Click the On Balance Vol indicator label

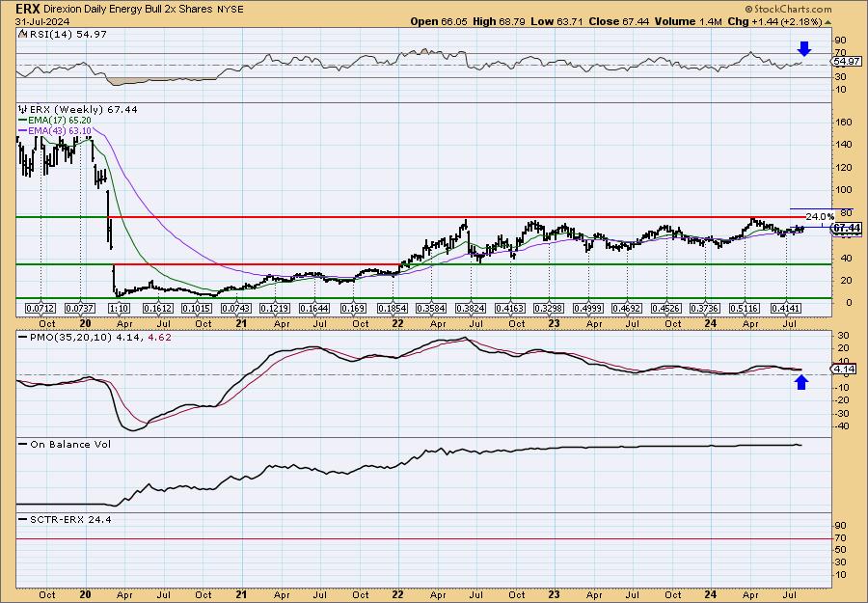coord(70,444)
